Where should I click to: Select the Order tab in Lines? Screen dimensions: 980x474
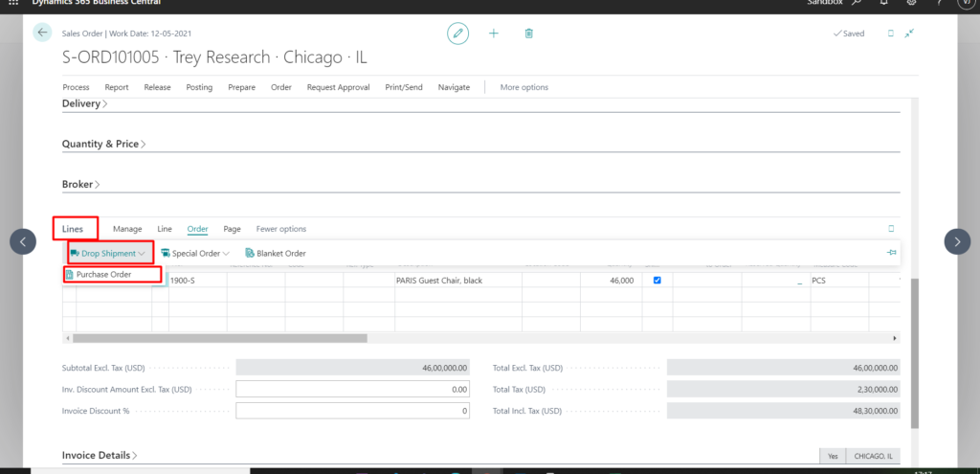tap(197, 229)
